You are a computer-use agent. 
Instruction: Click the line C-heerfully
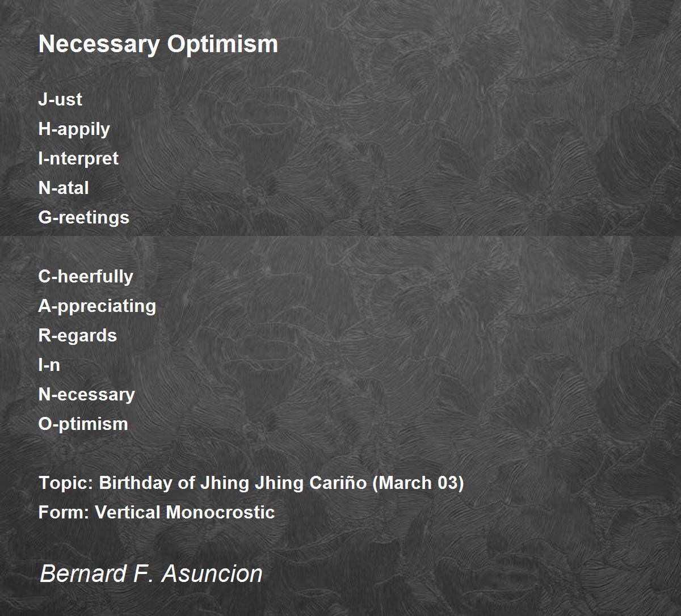pyautogui.click(x=86, y=277)
